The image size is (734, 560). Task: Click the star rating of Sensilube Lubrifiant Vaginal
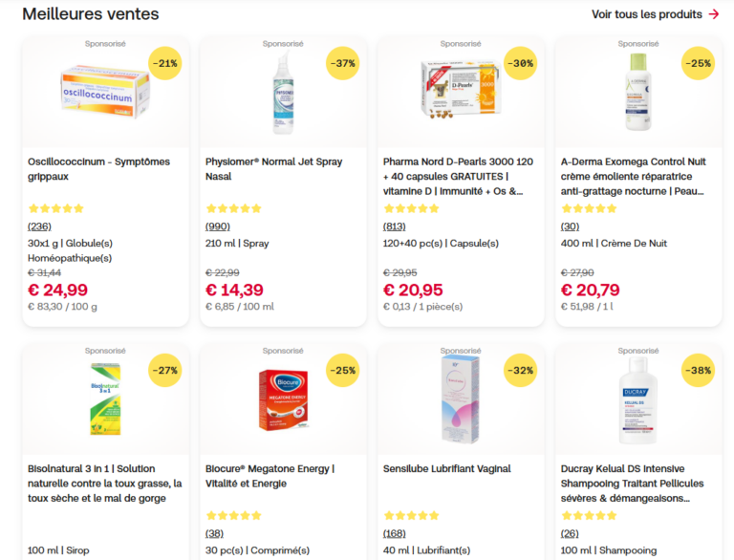(x=411, y=515)
